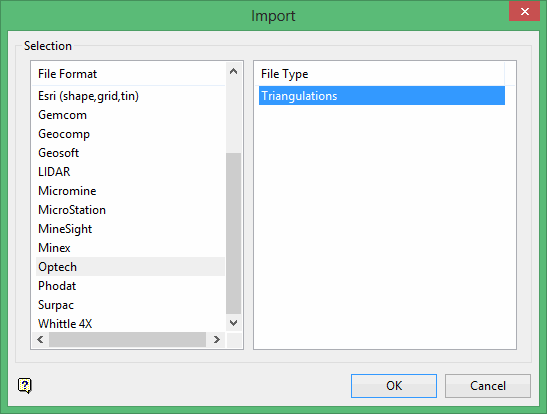Select the highlighted Optech format row

pos(130,267)
